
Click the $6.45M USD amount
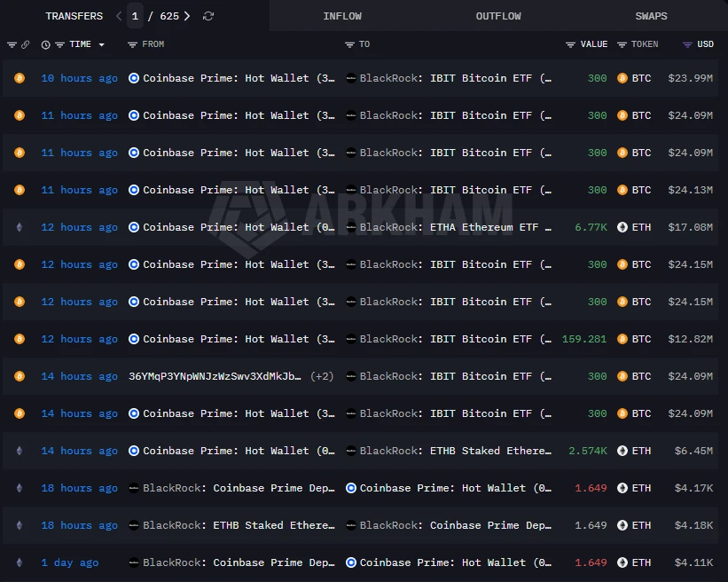pos(693,451)
